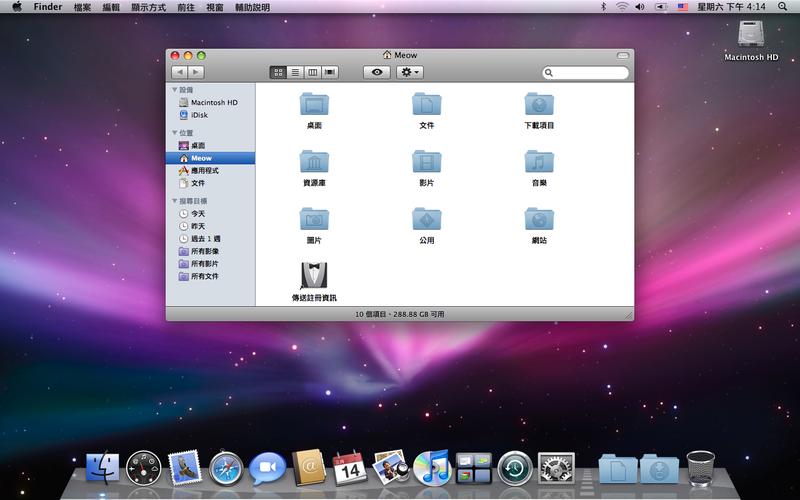Image resolution: width=800 pixels, height=500 pixels.
Task: Open the 網站 sites folder
Action: (539, 219)
